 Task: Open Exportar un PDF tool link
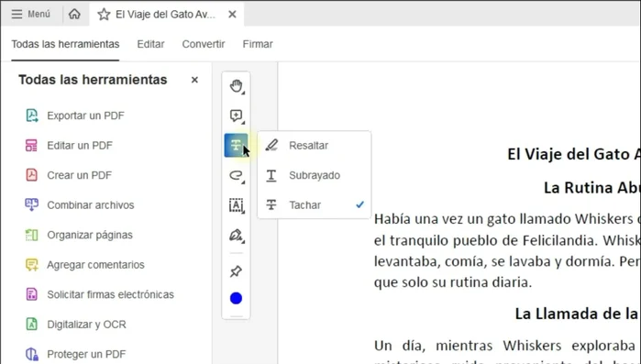(85, 116)
